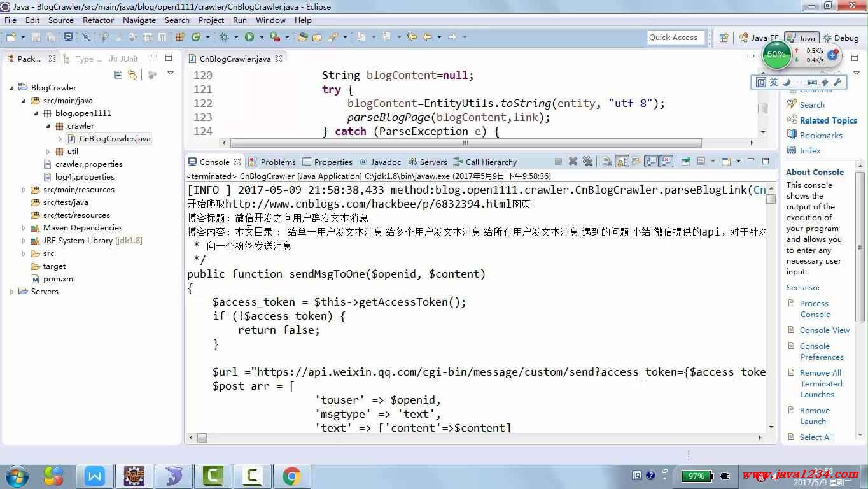Toggle Word Wrap in Console toolbar
The width and height of the screenshot is (868, 489).
pyautogui.click(x=635, y=162)
